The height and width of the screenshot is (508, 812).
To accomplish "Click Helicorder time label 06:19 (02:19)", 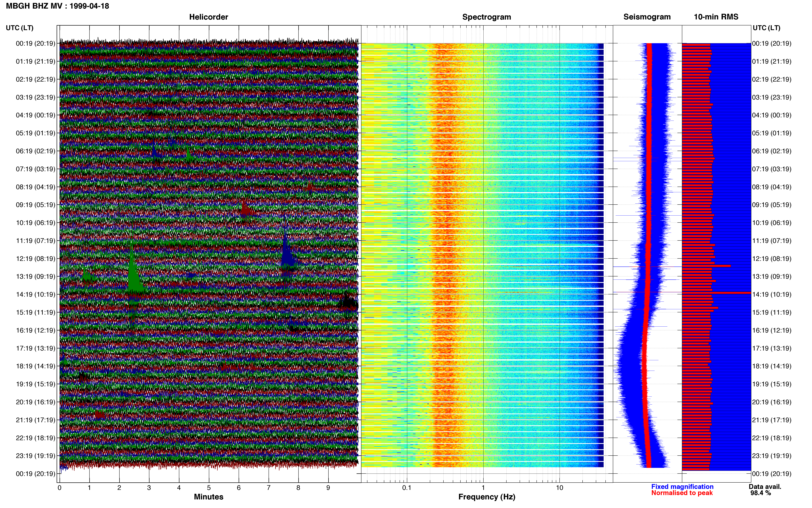I will (36, 151).
